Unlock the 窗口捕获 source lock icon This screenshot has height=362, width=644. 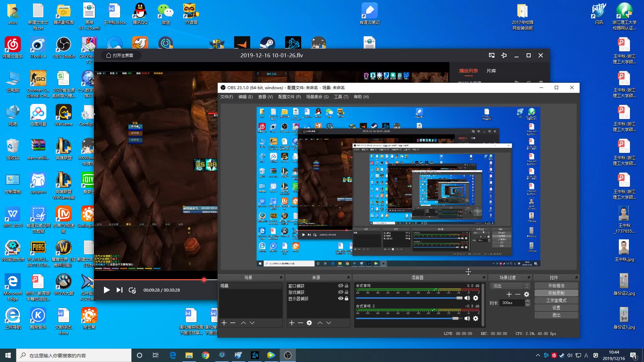(x=346, y=286)
